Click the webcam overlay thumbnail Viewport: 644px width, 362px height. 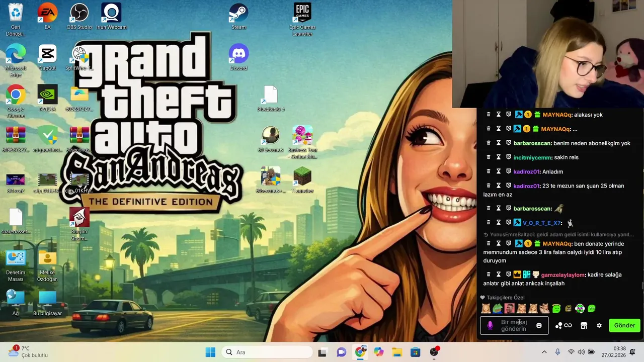548,54
